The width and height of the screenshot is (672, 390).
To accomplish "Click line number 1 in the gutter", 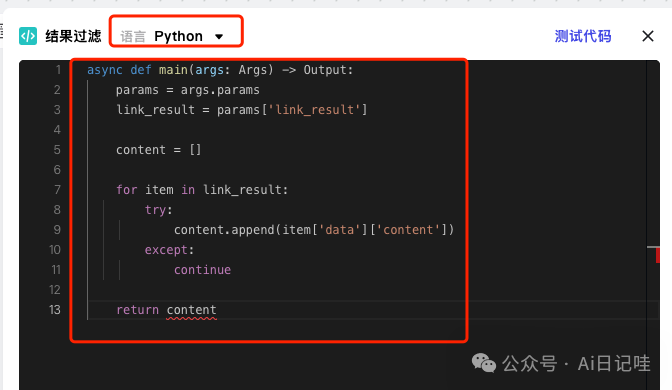I will (x=58, y=69).
